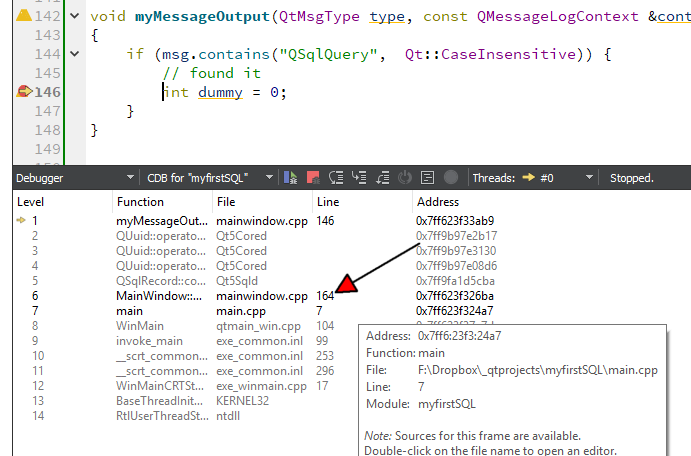Click the Level column header
Image resolution: width=691 pixels, height=456 pixels.
click(30, 202)
